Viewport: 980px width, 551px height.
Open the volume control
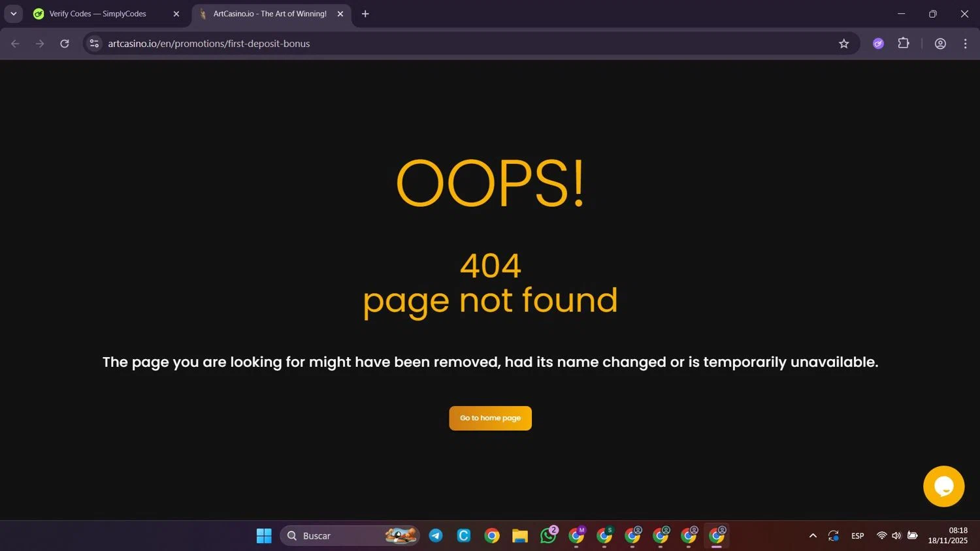[896, 536]
